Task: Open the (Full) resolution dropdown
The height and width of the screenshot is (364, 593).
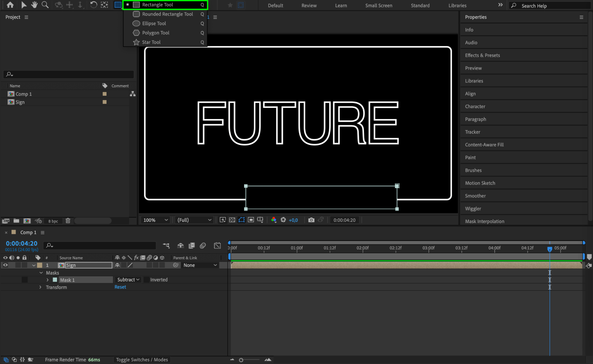Action: 194,220
